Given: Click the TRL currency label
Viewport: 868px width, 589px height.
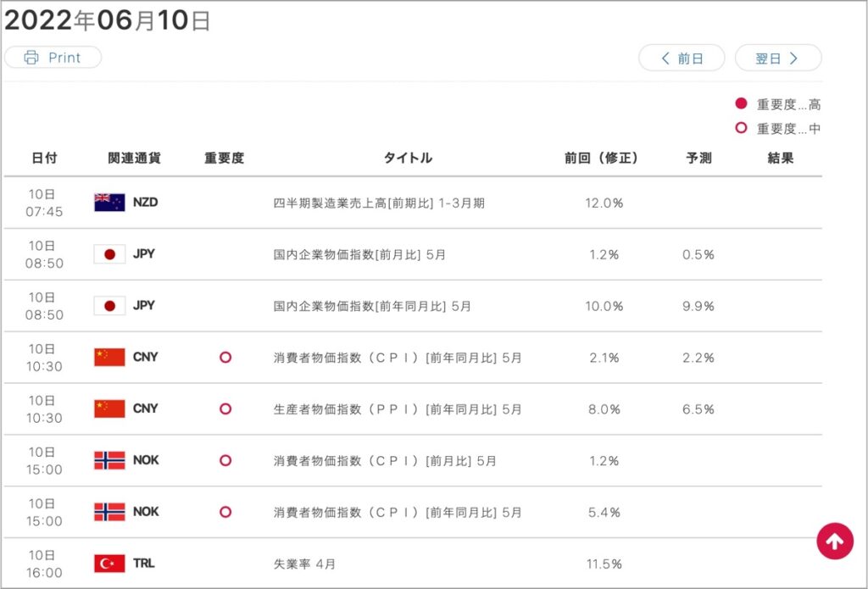Looking at the screenshot, I should click(x=144, y=564).
